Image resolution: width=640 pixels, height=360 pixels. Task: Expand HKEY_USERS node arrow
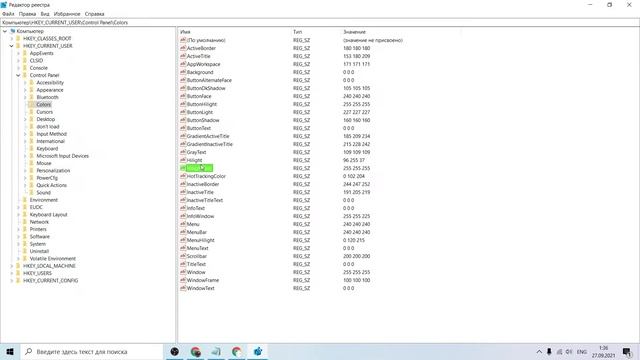tap(11, 273)
